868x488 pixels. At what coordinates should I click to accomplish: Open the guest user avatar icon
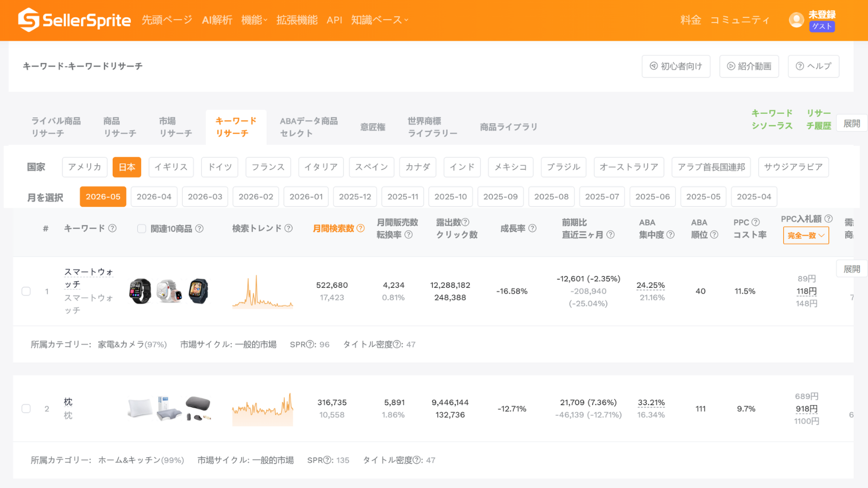pos(796,20)
